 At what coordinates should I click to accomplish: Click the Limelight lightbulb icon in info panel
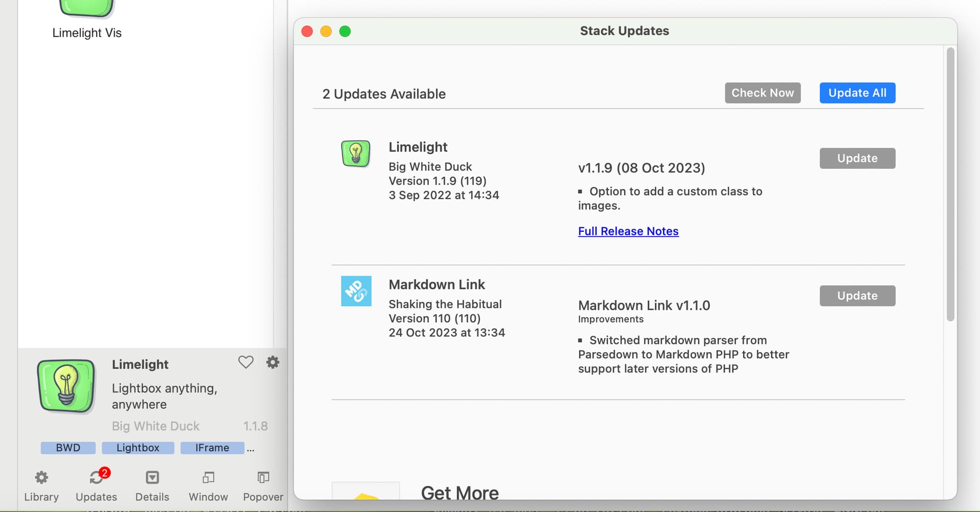pos(66,386)
